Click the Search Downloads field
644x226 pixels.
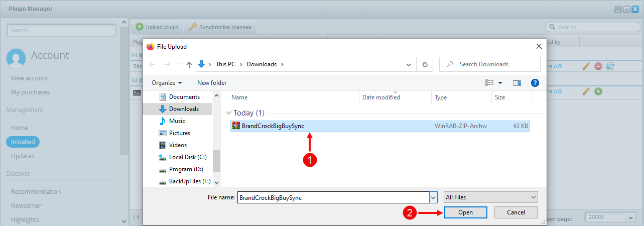point(489,64)
